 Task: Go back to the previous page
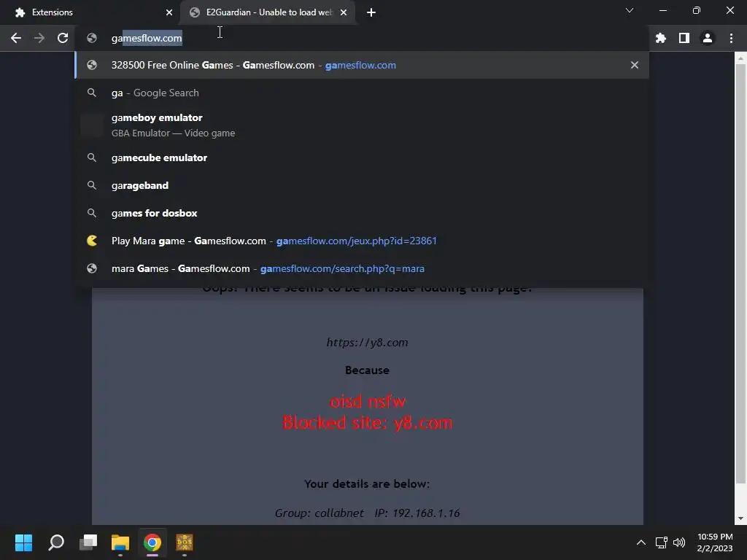[16, 38]
